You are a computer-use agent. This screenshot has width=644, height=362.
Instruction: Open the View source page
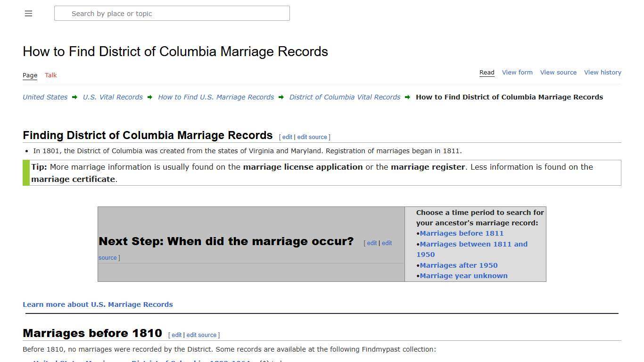coord(558,72)
